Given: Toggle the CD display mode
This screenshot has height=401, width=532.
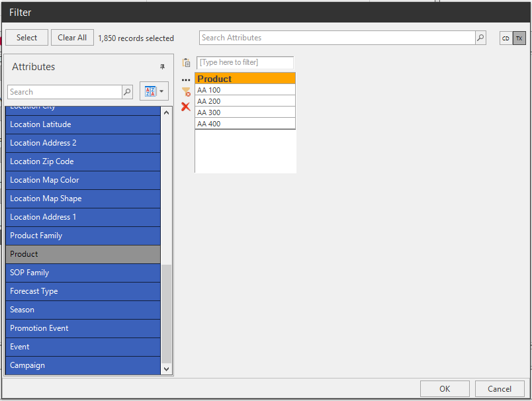Looking at the screenshot, I should click(x=506, y=38).
